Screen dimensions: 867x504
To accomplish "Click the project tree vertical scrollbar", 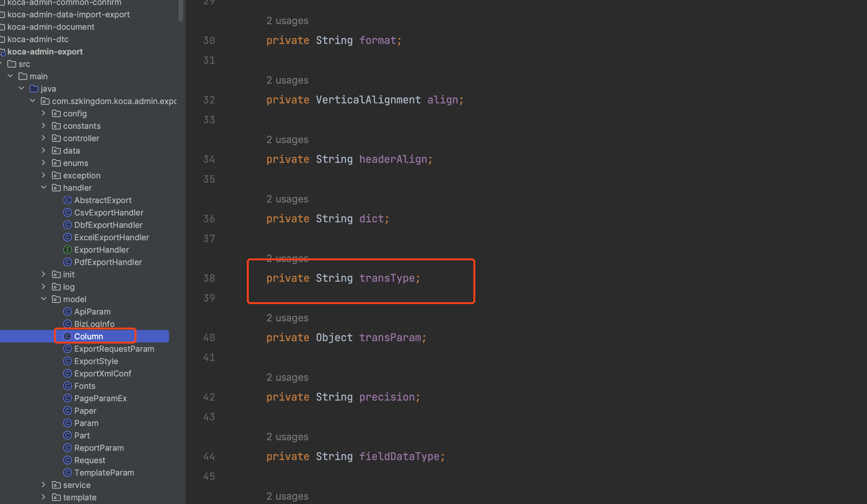I will tap(181, 10).
